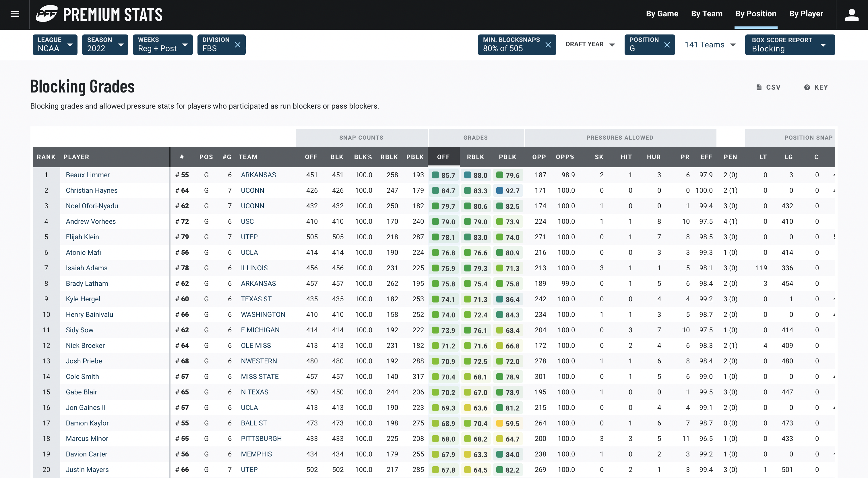The height and width of the screenshot is (478, 868).
Task: Open the Draft Year dropdown
Action: coord(590,45)
